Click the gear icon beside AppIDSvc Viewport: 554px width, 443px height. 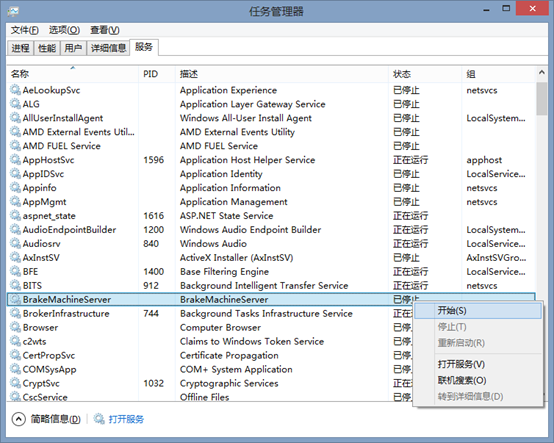(x=15, y=173)
